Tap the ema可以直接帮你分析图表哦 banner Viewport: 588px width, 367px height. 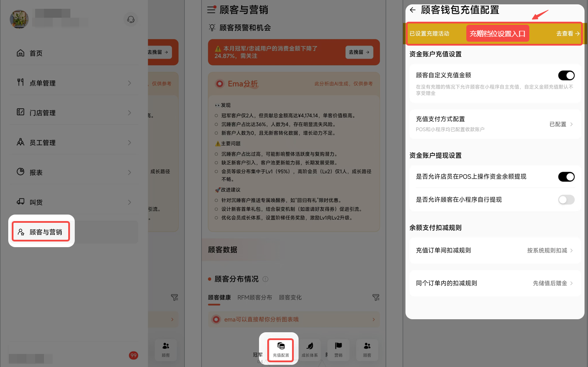(293, 320)
